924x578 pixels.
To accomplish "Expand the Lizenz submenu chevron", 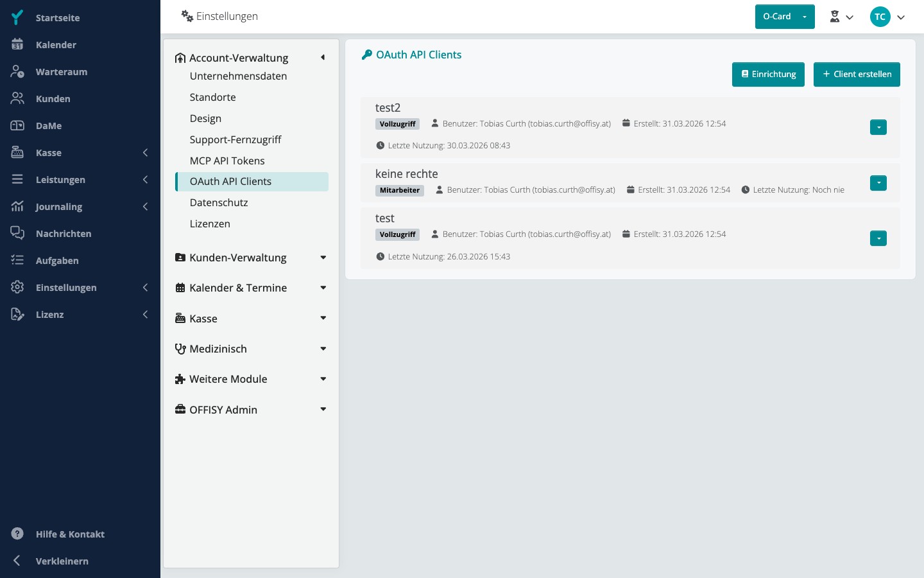I will (145, 314).
